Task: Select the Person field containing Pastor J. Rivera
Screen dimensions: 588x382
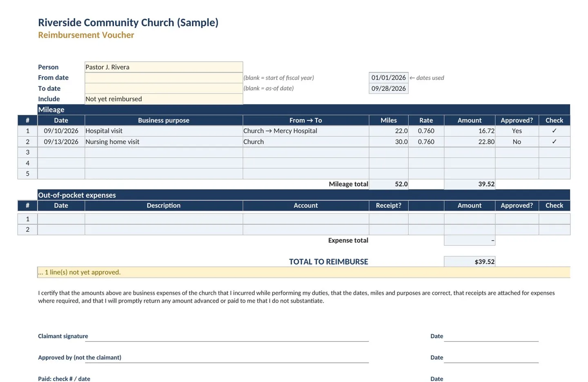Action: point(164,67)
